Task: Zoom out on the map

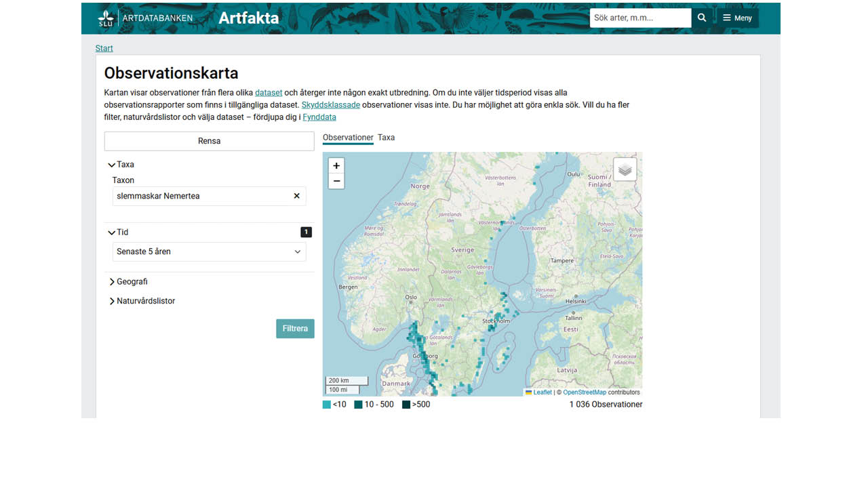Action: coord(336,181)
